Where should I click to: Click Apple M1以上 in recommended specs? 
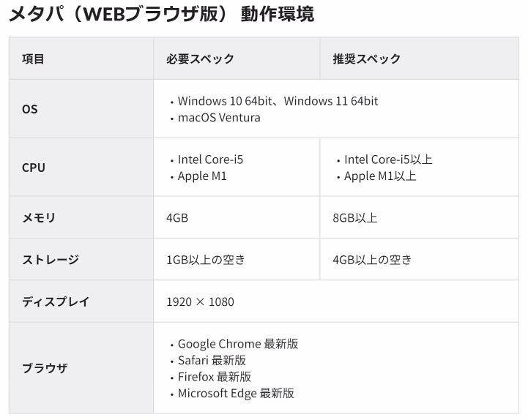(x=380, y=176)
